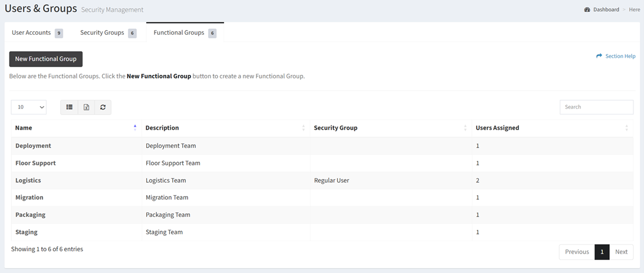
Task: Sort by Description column arrows
Action: point(304,128)
